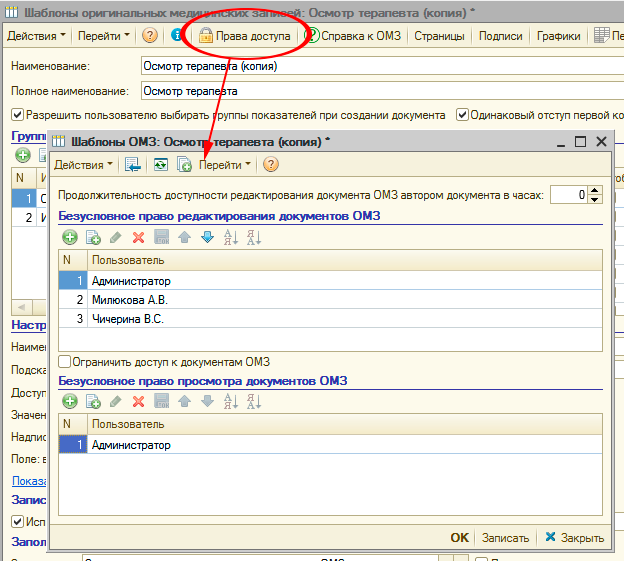Enable 'Ограничить доступ к документам ОМЗ' checkbox
This screenshot has height=561, width=624.
[x=65, y=362]
